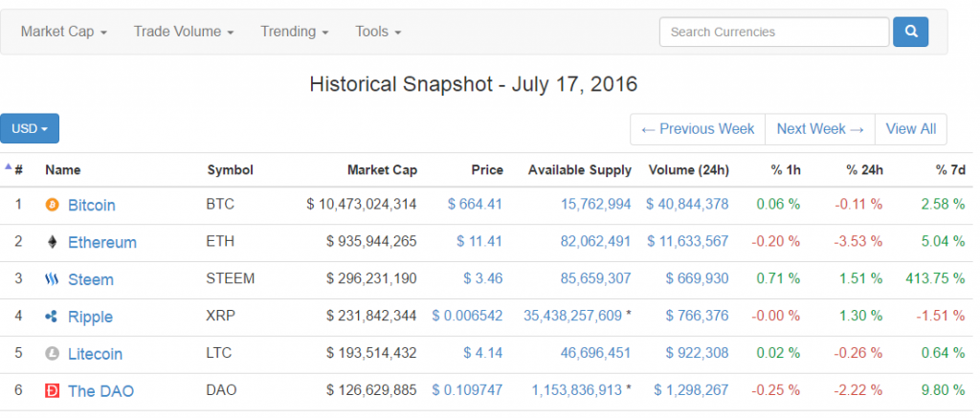Open the Litecoin name link

(95, 354)
